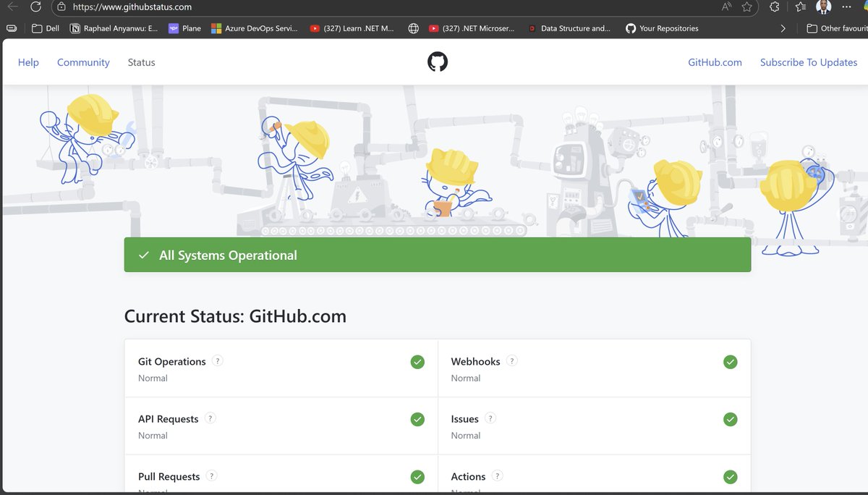Click the Git Operations green check icon

click(x=417, y=362)
